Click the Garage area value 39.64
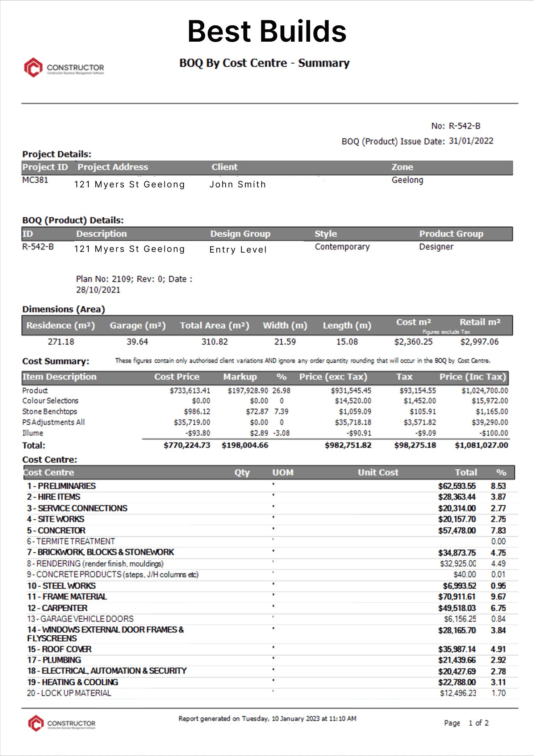Image resolution: width=534 pixels, height=756 pixels. pyautogui.click(x=137, y=342)
